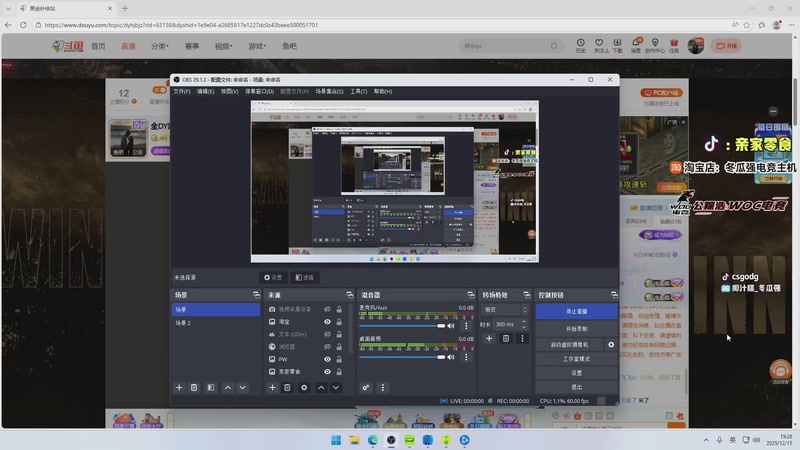Toggle visibility of the 淘宝 source
Screen dimensions: 800x450
pyautogui.click(x=327, y=322)
